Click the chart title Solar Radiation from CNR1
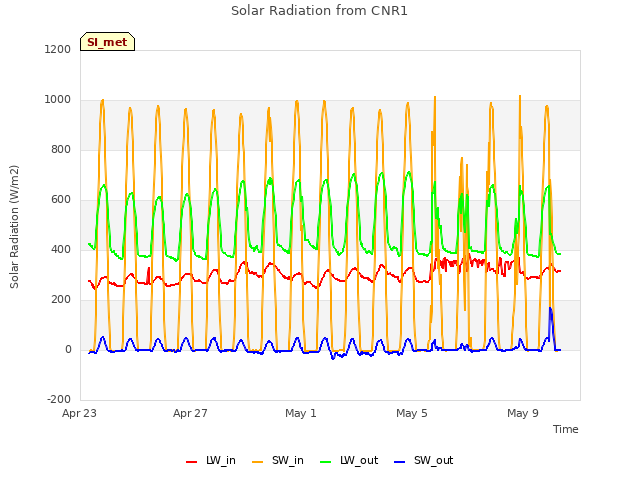The height and width of the screenshot is (480, 640). tap(319, 11)
